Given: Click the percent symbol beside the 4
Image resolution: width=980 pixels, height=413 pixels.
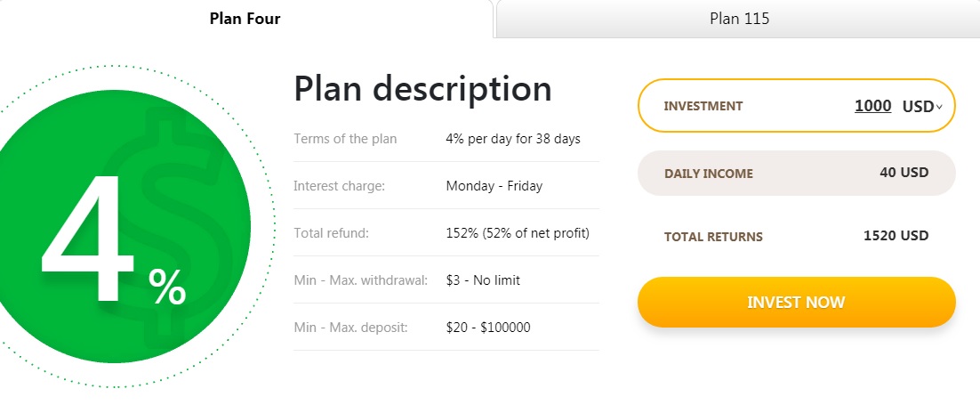Looking at the screenshot, I should pos(167,287).
